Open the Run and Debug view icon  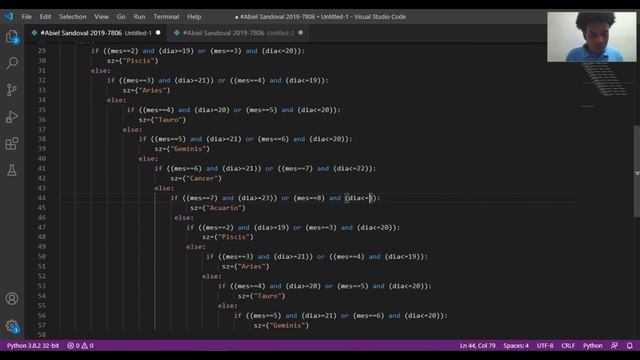12,117
